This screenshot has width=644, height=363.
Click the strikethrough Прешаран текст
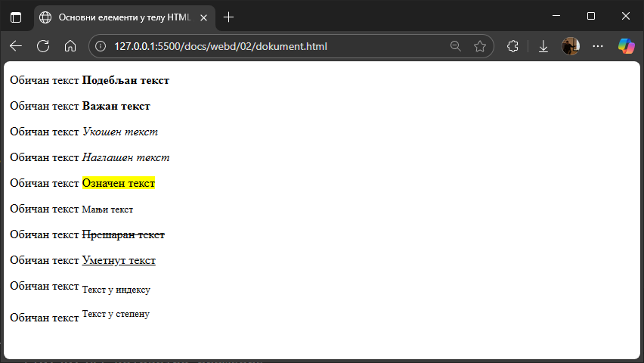[122, 235]
